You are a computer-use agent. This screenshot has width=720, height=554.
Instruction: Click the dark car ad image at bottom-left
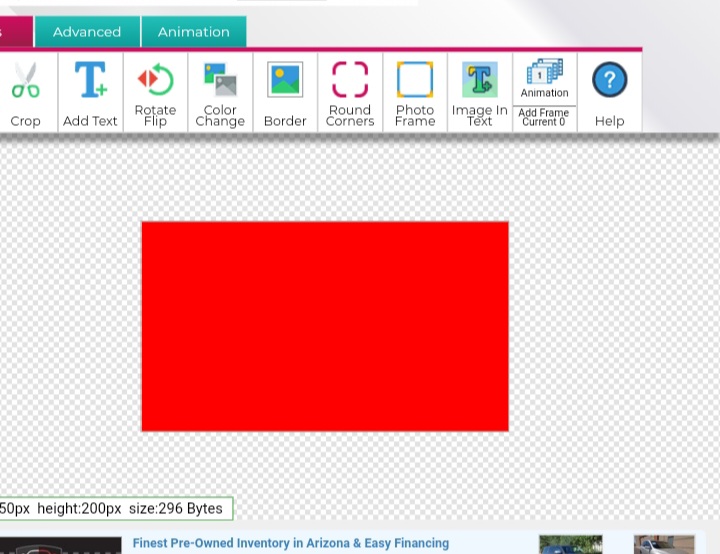click(60, 546)
